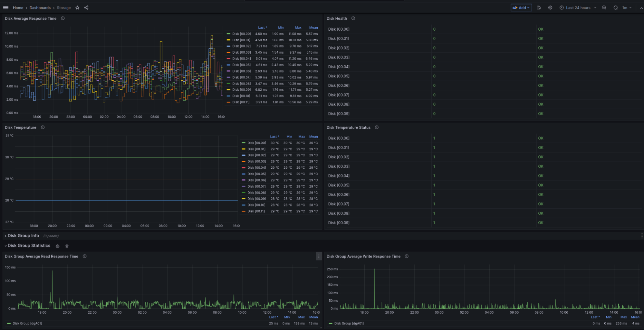The width and height of the screenshot is (644, 330).
Task: Click the save dashboard icon
Action: pos(539,7)
